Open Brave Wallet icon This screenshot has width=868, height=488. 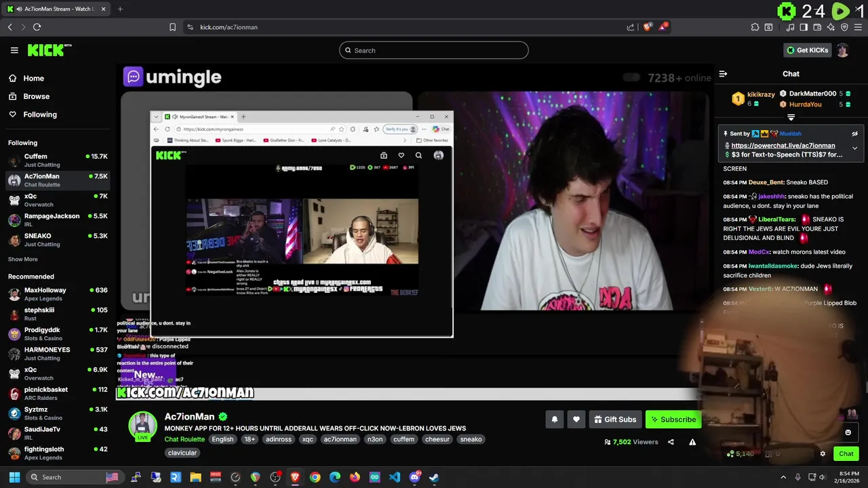(817, 27)
